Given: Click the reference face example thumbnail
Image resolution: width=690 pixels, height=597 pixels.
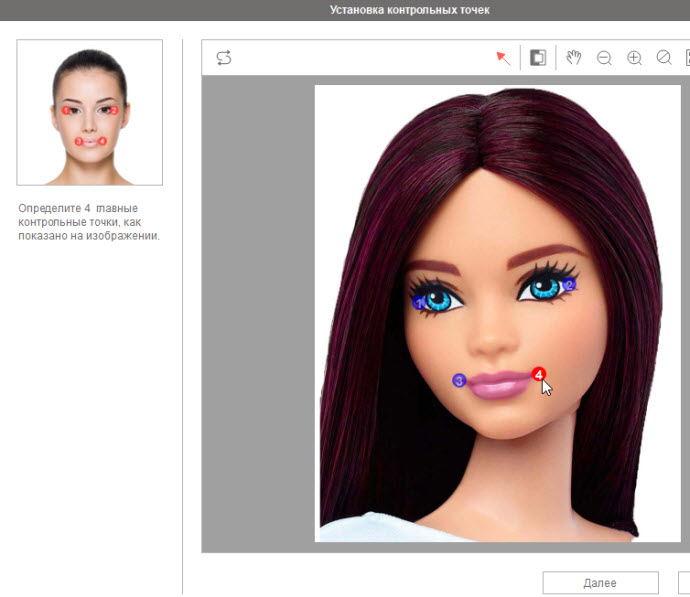Looking at the screenshot, I should [90, 112].
